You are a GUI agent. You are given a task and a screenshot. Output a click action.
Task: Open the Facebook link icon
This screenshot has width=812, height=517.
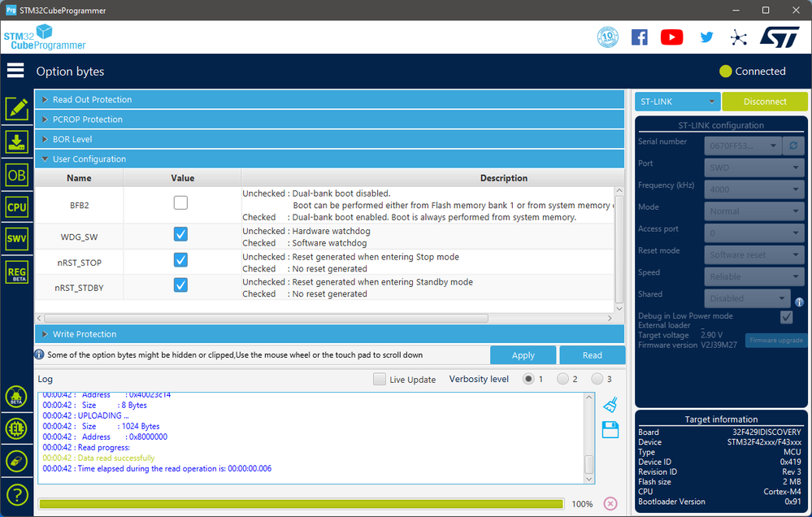coord(640,37)
